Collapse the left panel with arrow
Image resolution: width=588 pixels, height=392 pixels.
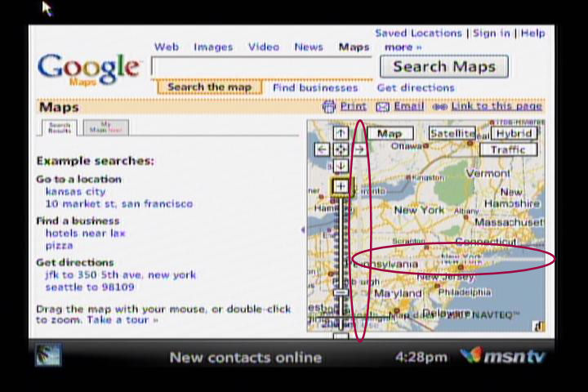(303, 229)
